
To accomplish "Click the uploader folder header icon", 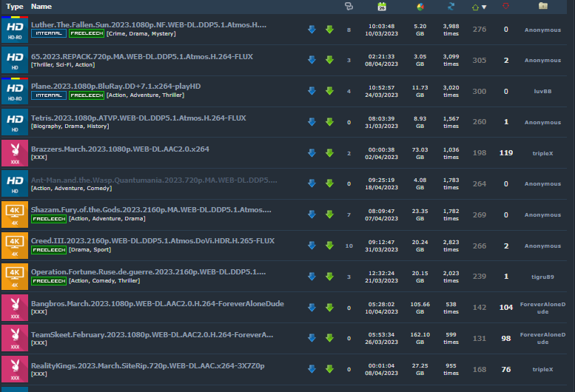I will click(543, 6).
